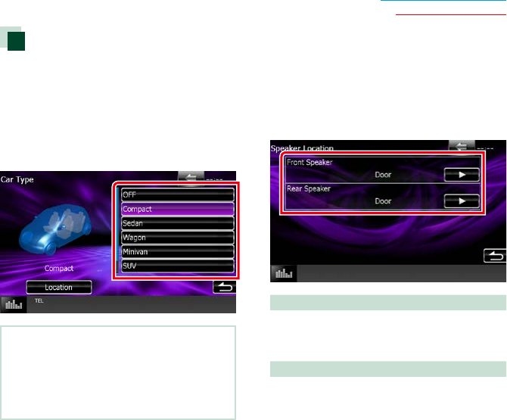Screen dimensions: 507x420
Task: Click the TEL status indicator
Action: coord(39,301)
